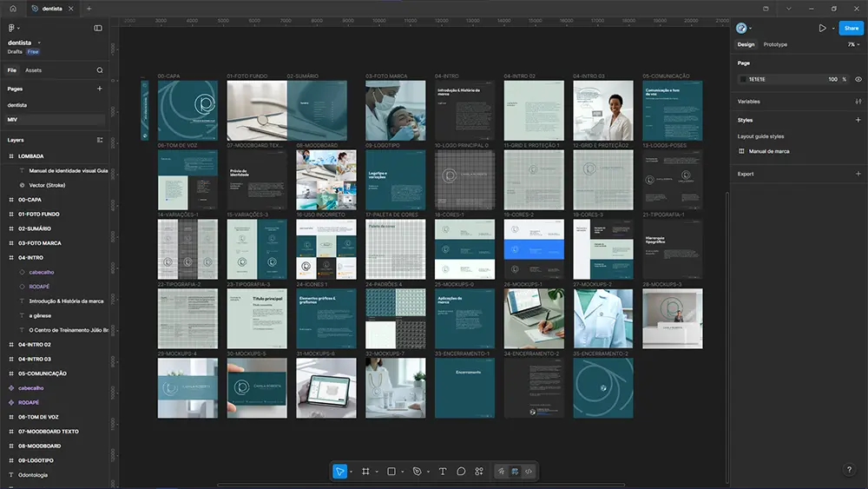Select the 04-INTRO 02 layer
The image size is (868, 489).
[x=35, y=345]
